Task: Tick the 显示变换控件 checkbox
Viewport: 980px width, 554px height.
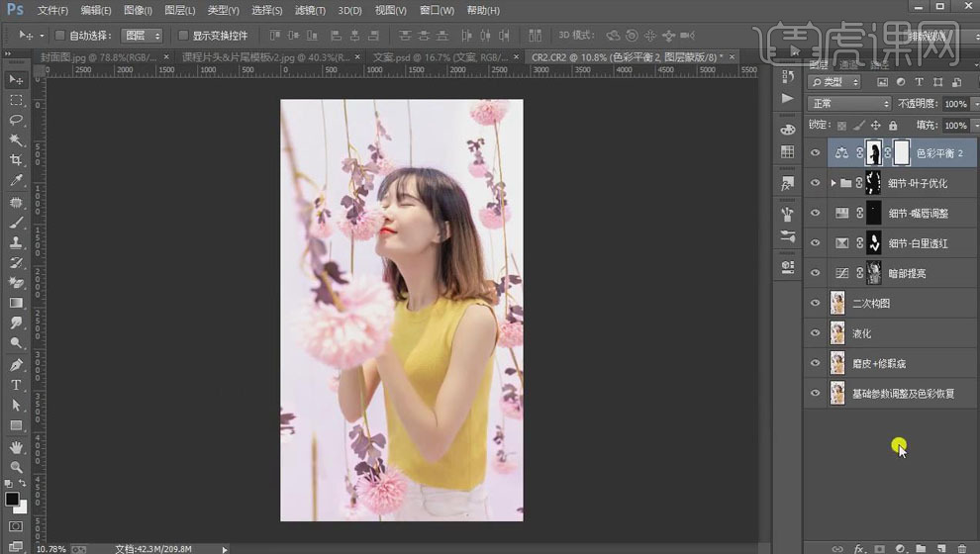Action: point(184,36)
